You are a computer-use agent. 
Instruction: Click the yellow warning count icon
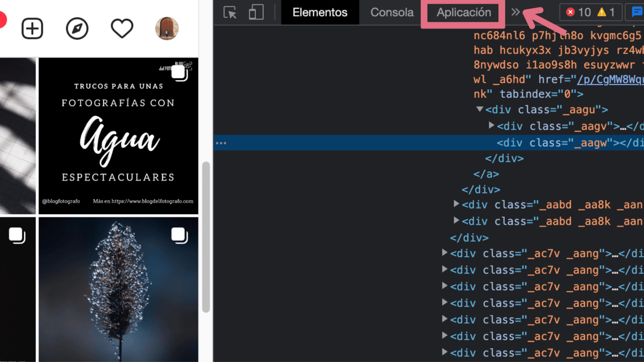click(x=602, y=12)
